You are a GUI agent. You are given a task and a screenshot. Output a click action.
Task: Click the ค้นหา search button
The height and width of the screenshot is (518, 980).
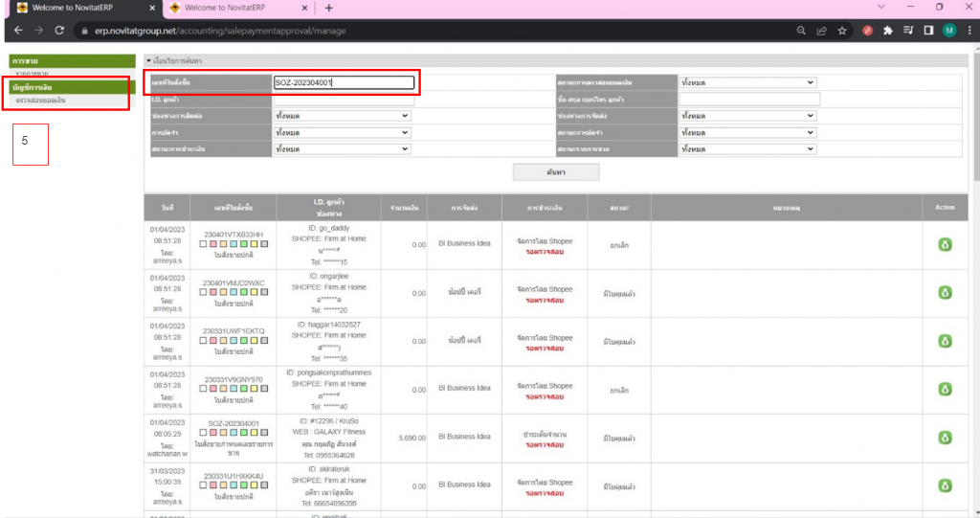coord(556,172)
